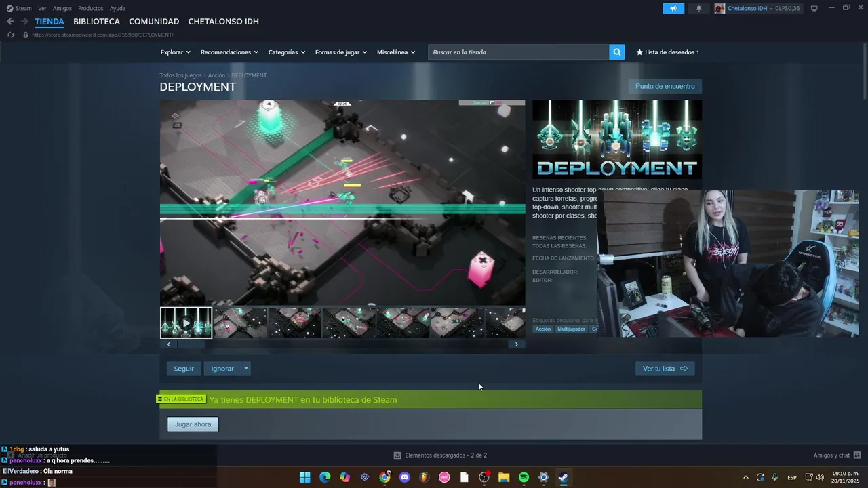Open FL Studio fruit icon on taskbar
Image resolution: width=868 pixels, height=488 pixels.
pos(425,477)
